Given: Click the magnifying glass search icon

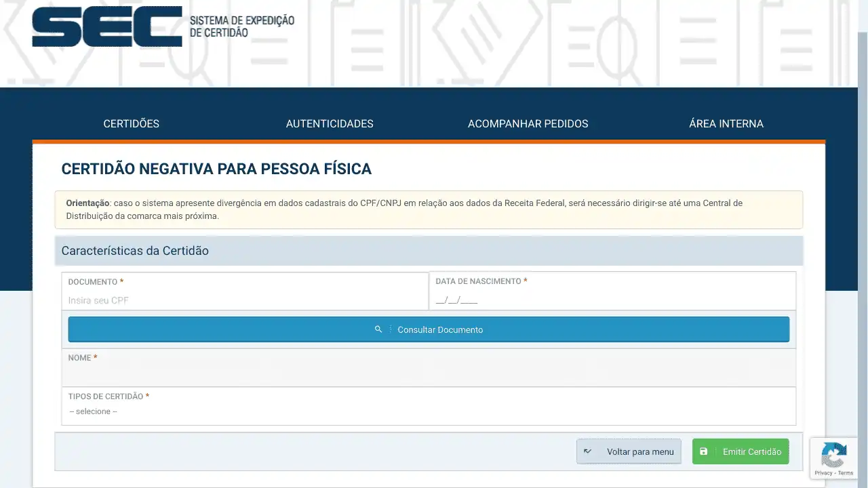Looking at the screenshot, I should (x=378, y=329).
